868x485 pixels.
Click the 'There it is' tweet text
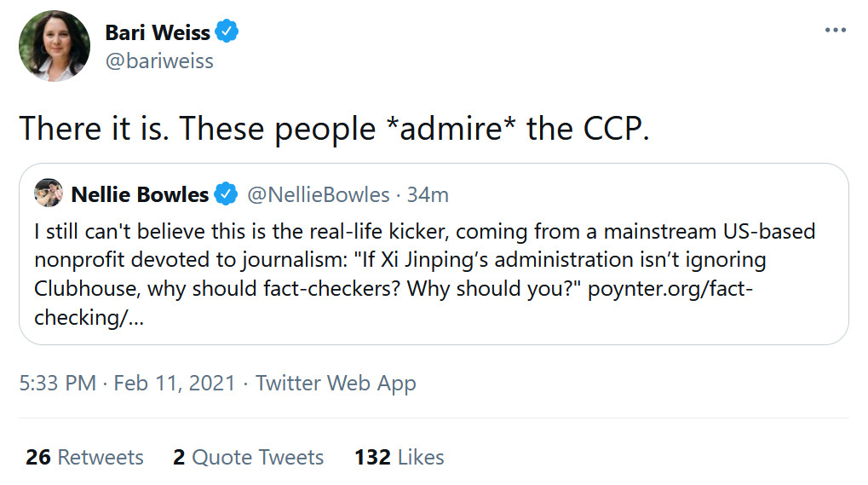(x=102, y=129)
